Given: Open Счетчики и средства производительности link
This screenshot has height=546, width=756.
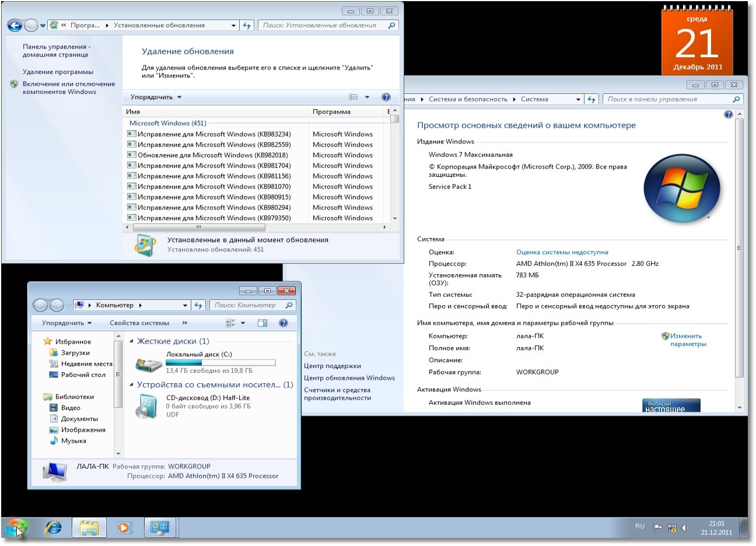Looking at the screenshot, I should [337, 394].
